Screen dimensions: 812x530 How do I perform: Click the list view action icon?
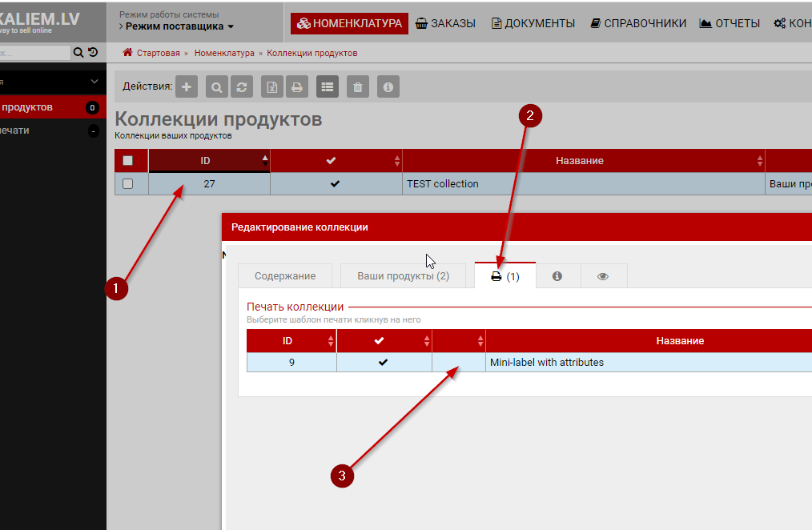click(327, 86)
